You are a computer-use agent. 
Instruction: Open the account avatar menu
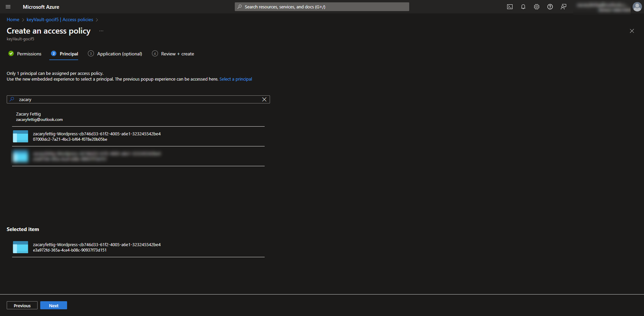(x=637, y=7)
